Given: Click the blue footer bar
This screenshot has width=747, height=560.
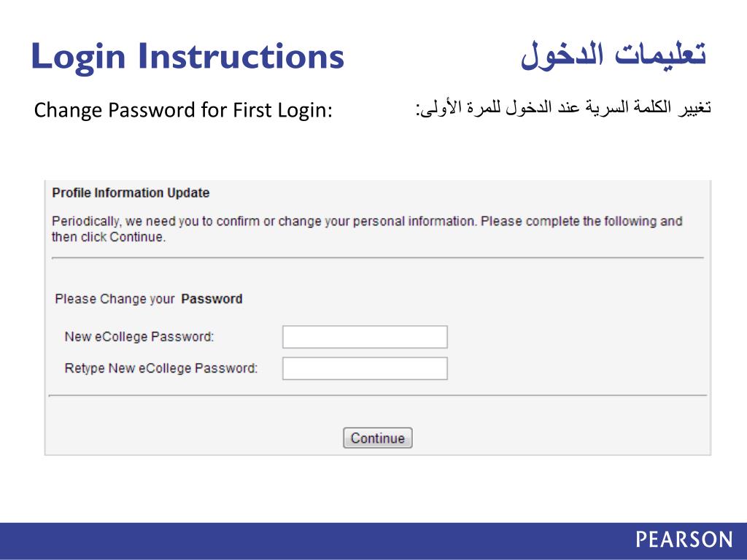Looking at the screenshot, I should pyautogui.click(x=292, y=540).
